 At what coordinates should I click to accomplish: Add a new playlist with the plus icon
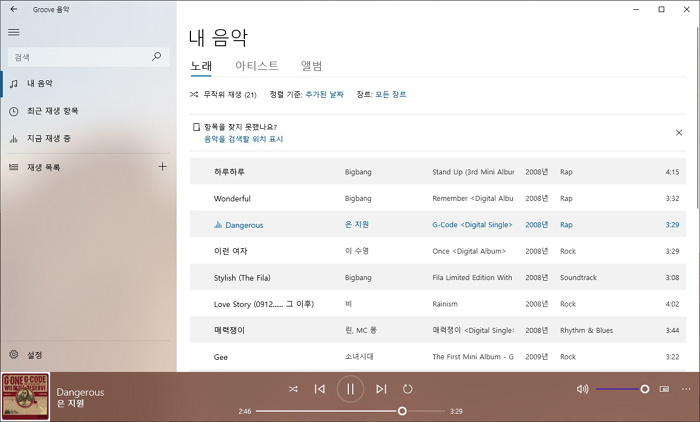pyautogui.click(x=162, y=167)
